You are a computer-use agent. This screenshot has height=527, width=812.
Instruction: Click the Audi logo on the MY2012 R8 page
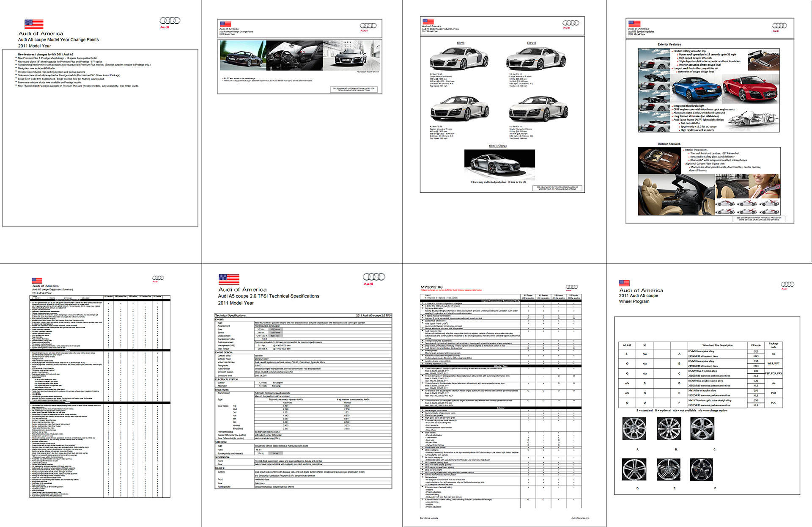click(x=572, y=287)
